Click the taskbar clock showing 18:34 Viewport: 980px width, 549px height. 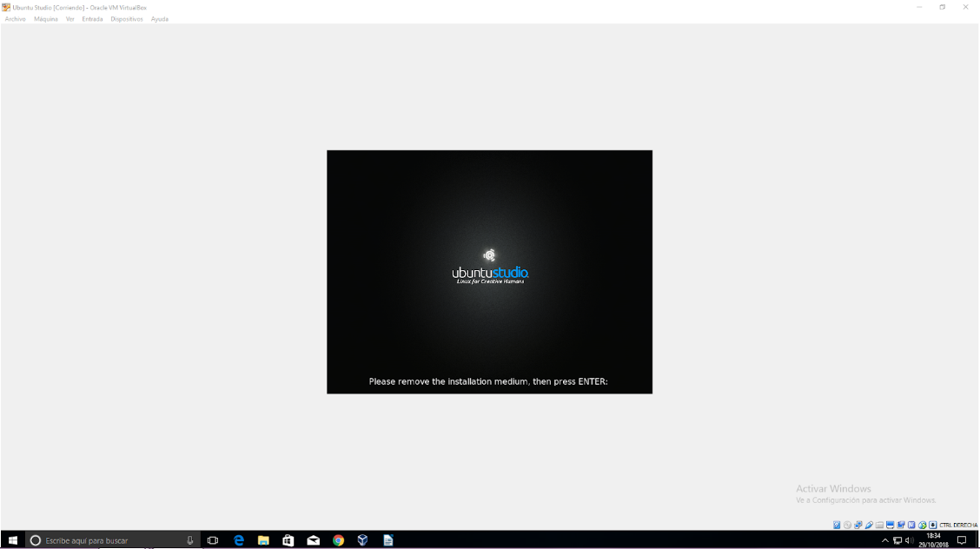click(933, 540)
